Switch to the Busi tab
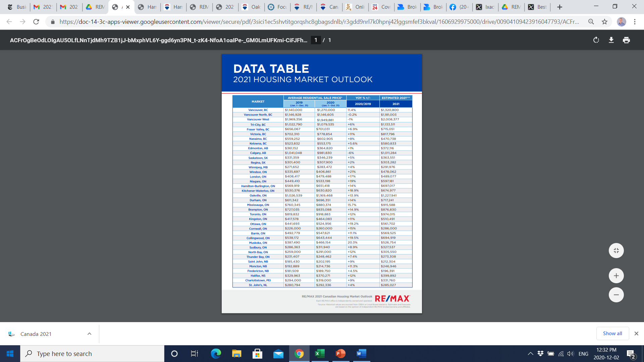Viewport: 644px width, 362px height. point(17,7)
